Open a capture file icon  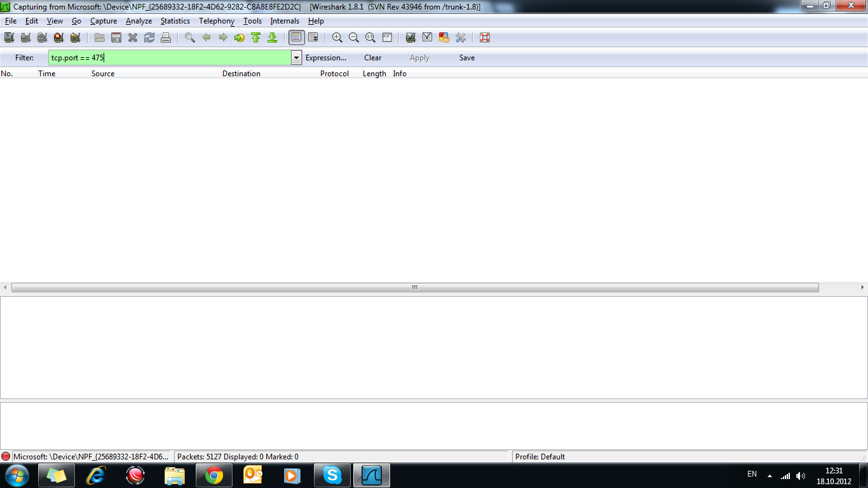(x=100, y=37)
